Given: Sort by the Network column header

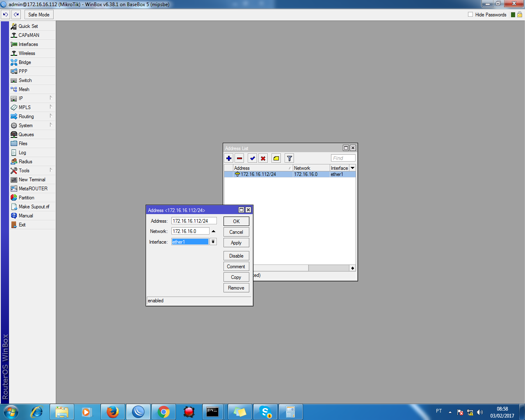Looking at the screenshot, I should pos(311,168).
